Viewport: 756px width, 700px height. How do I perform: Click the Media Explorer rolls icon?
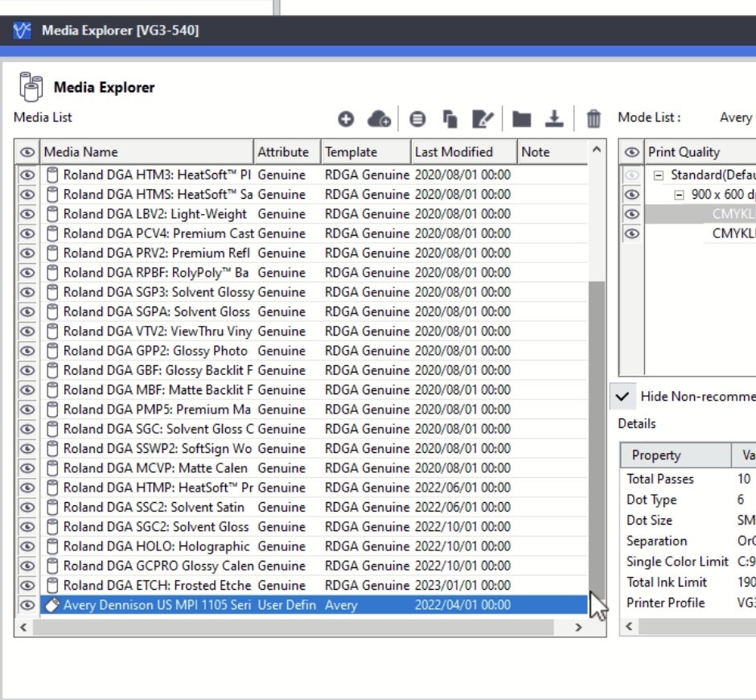tap(31, 87)
